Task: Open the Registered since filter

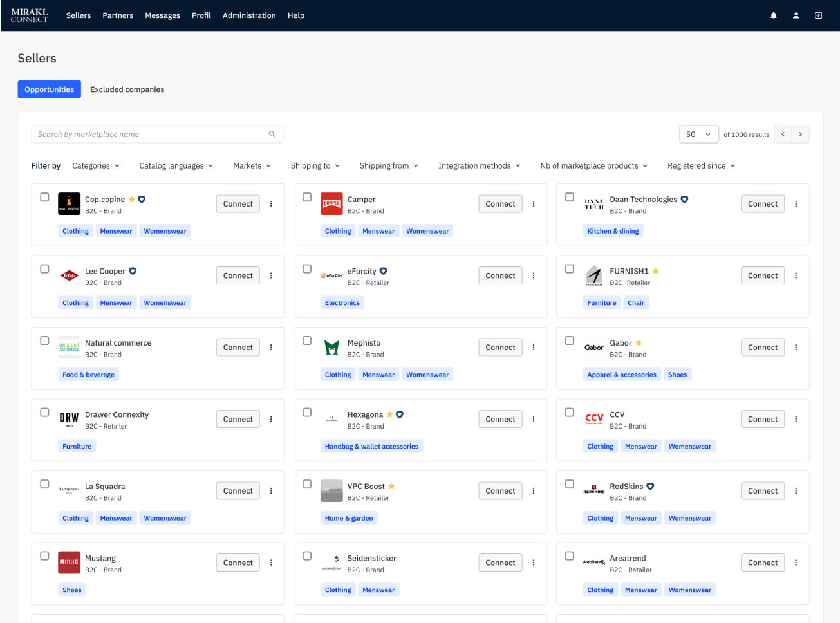Action: coord(702,166)
